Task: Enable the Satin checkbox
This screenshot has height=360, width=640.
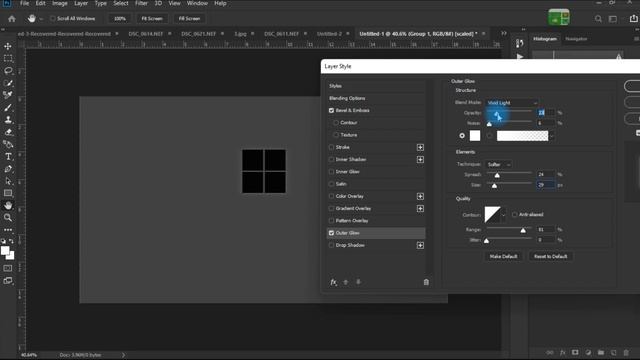Action: (331, 184)
